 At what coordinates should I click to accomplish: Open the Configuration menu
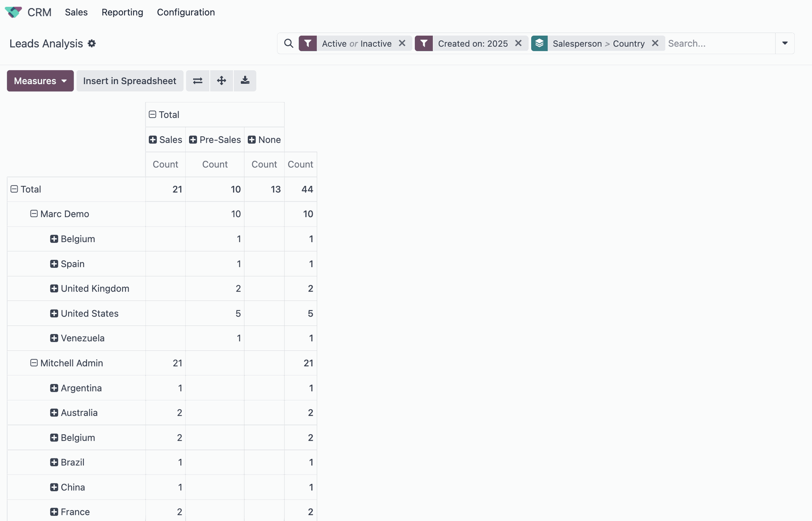click(186, 12)
